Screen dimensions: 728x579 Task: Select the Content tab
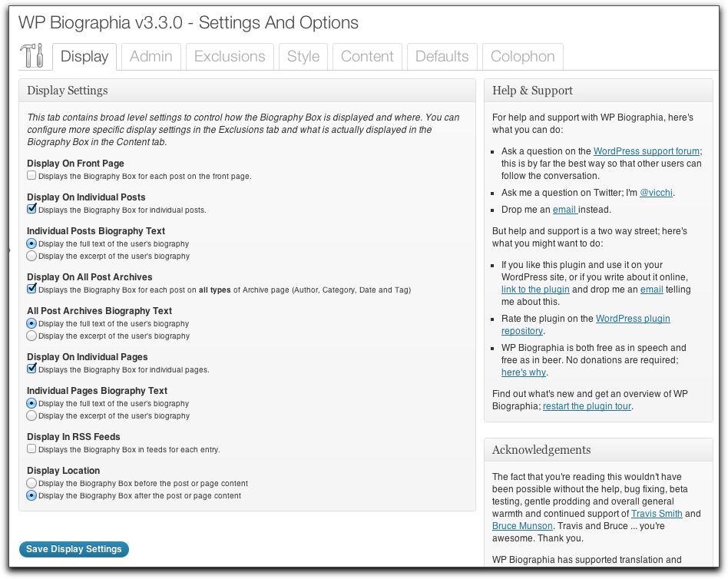click(x=367, y=57)
